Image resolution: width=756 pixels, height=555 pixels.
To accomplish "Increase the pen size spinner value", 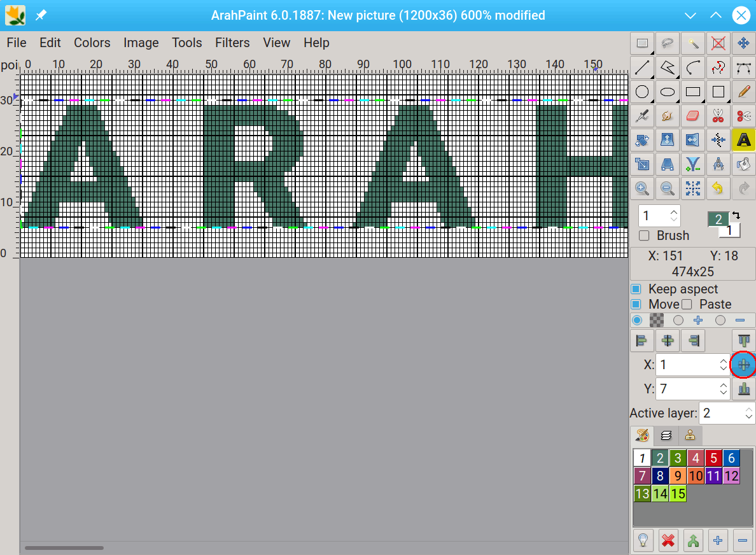I will [673, 212].
